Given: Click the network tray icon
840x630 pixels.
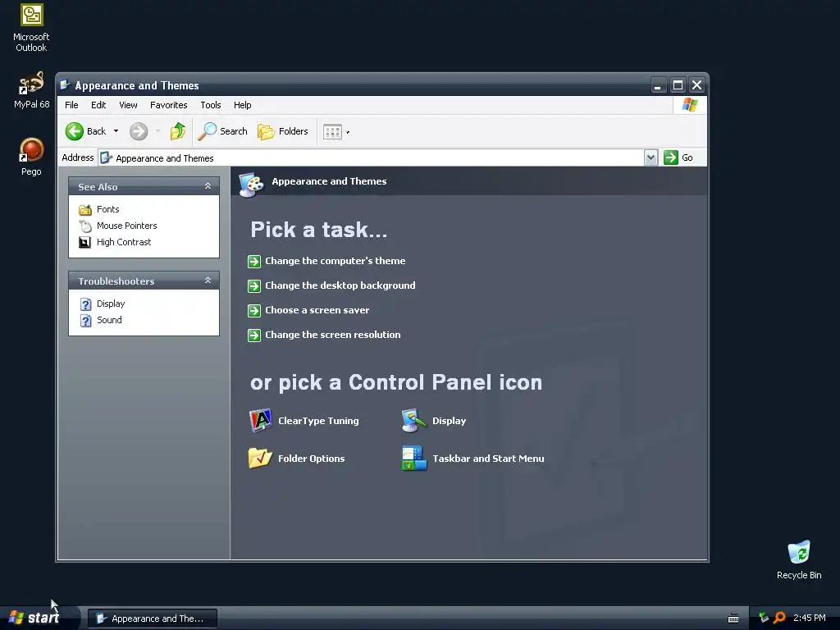Looking at the screenshot, I should click(764, 618).
